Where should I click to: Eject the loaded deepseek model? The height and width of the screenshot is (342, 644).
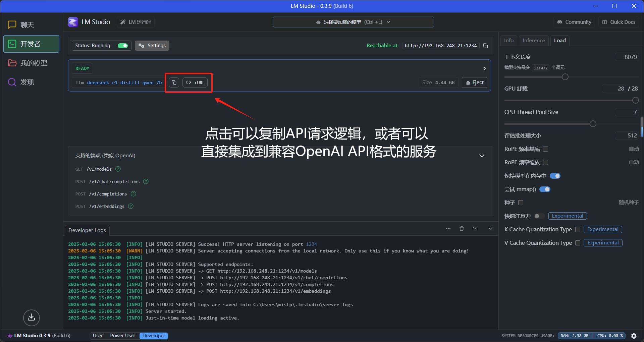[x=475, y=82]
